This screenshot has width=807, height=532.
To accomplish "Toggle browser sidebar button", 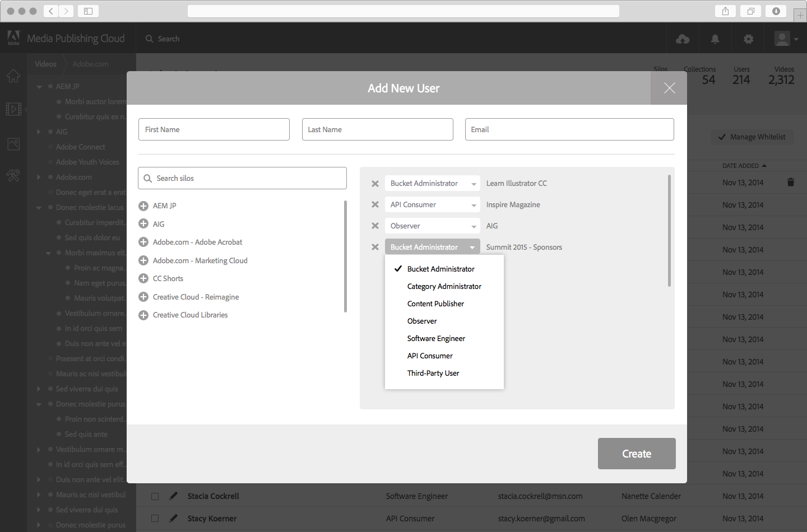I will [88, 11].
